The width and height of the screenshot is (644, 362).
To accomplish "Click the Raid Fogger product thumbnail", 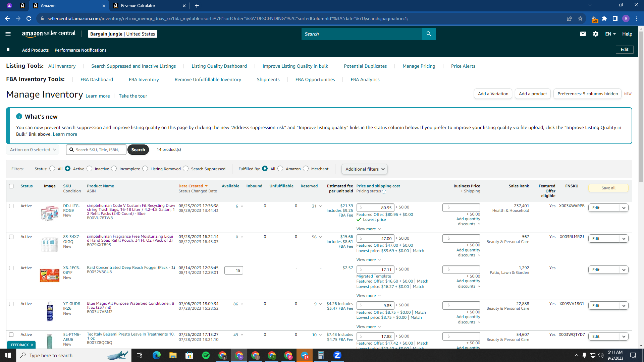I will (50, 275).
